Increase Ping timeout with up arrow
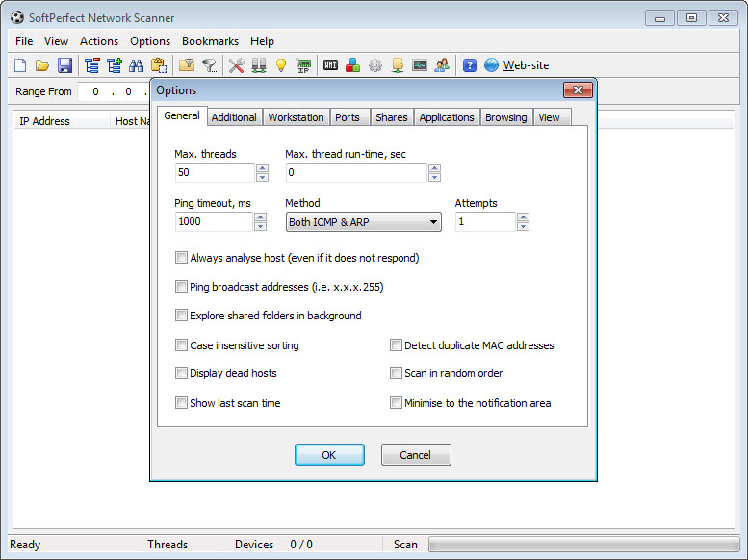 pyautogui.click(x=261, y=217)
